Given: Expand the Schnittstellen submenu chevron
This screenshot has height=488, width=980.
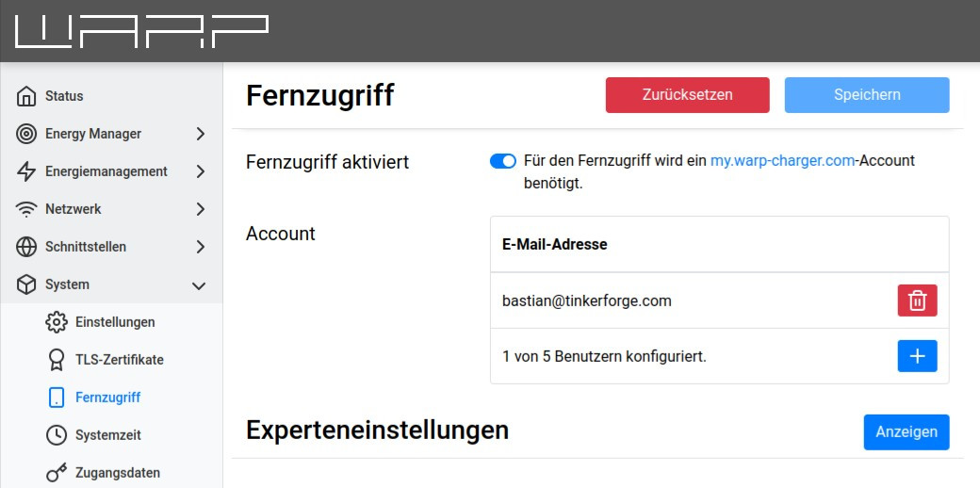Looking at the screenshot, I should pyautogui.click(x=200, y=247).
